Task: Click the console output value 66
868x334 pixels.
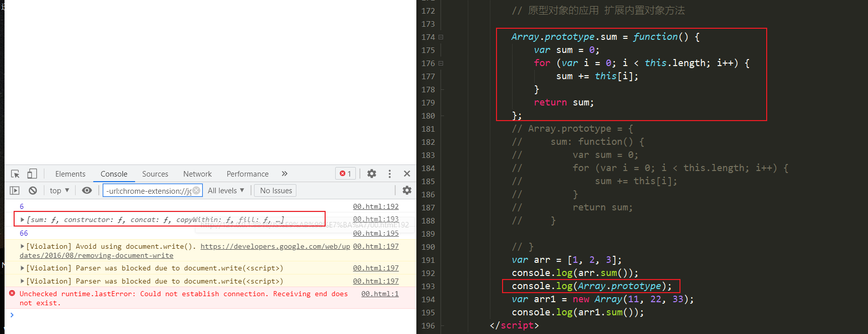Action: click(x=24, y=233)
